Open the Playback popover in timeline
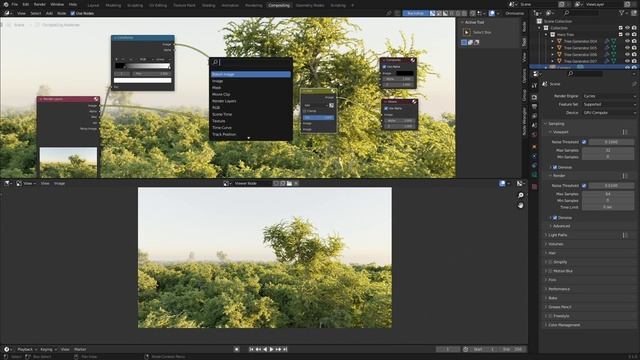Viewport: 640px width, 360px height. pos(27,349)
